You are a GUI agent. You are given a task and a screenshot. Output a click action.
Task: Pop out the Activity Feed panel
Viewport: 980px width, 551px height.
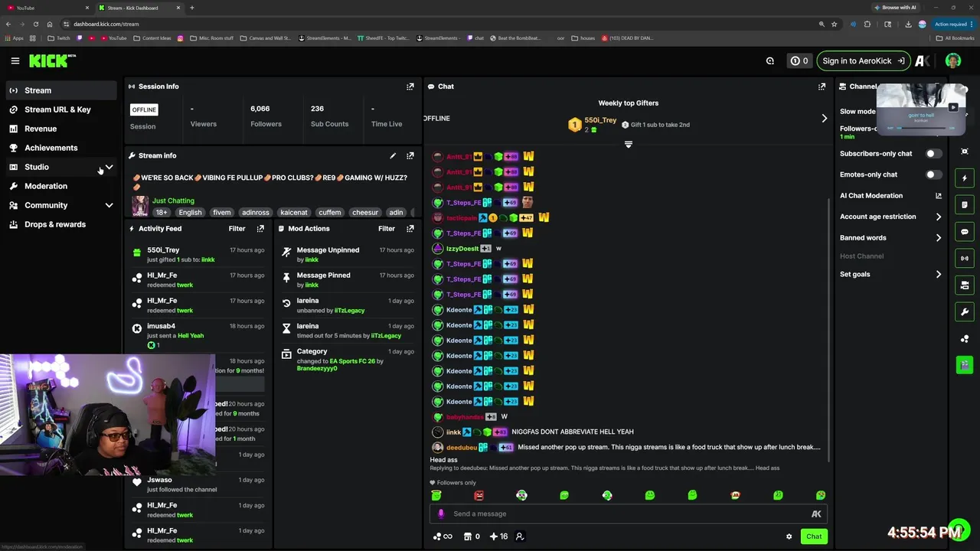click(260, 228)
